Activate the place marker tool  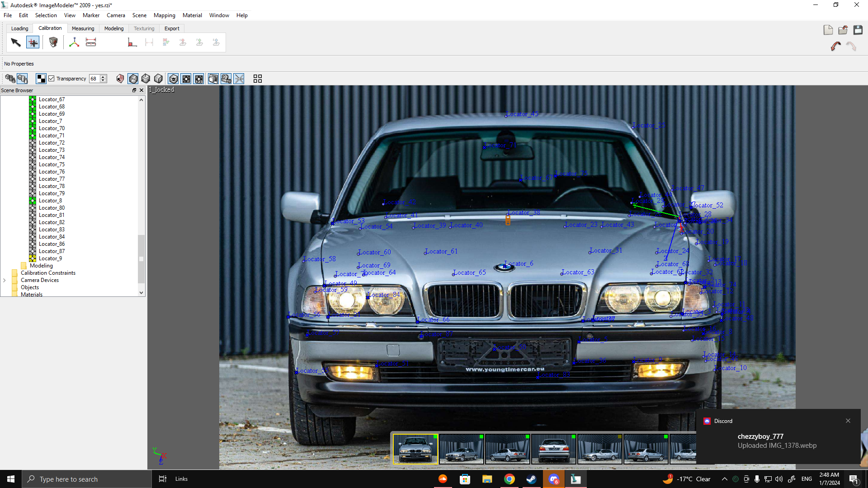coord(33,42)
